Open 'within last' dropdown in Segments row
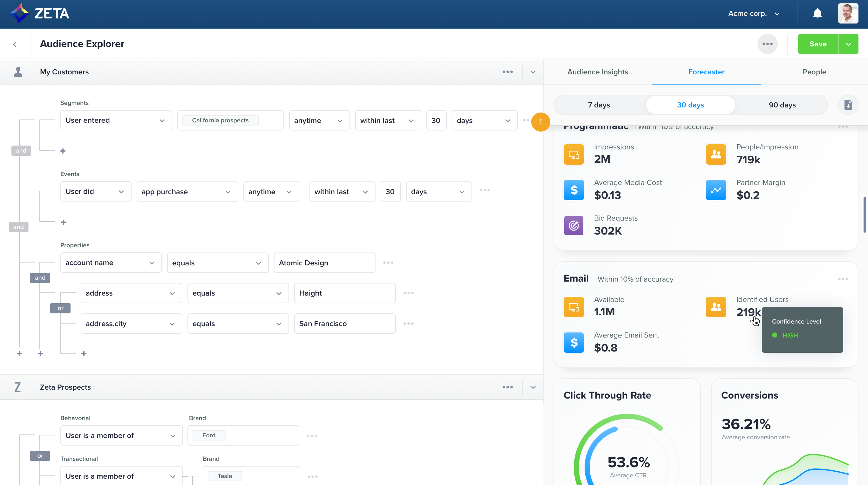This screenshot has width=868, height=485. 388,120
